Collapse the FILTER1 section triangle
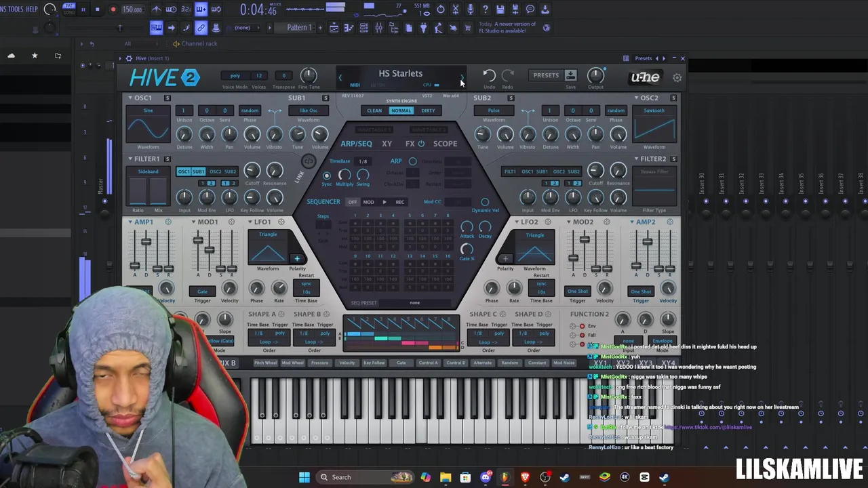This screenshot has height=488, width=868. [x=130, y=159]
